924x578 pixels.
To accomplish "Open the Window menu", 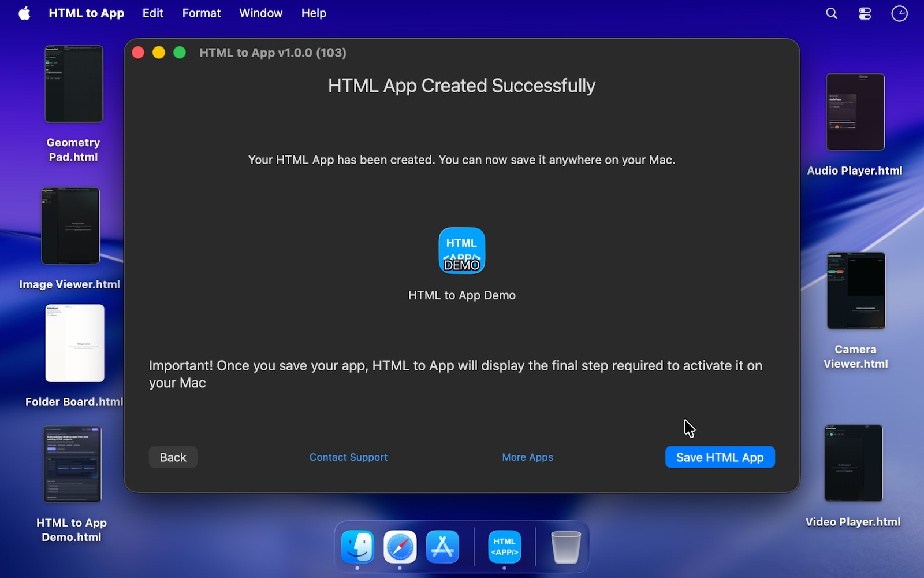I will point(260,13).
